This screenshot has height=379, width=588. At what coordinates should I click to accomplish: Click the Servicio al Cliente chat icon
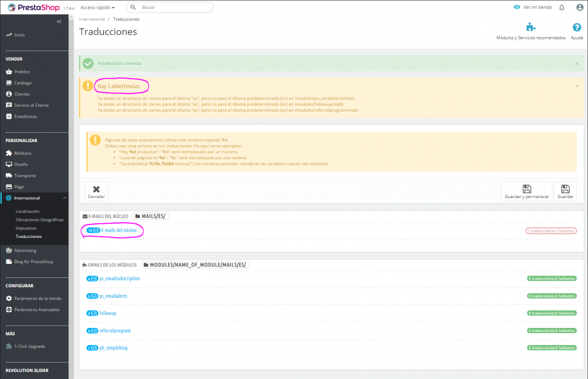[9, 105]
